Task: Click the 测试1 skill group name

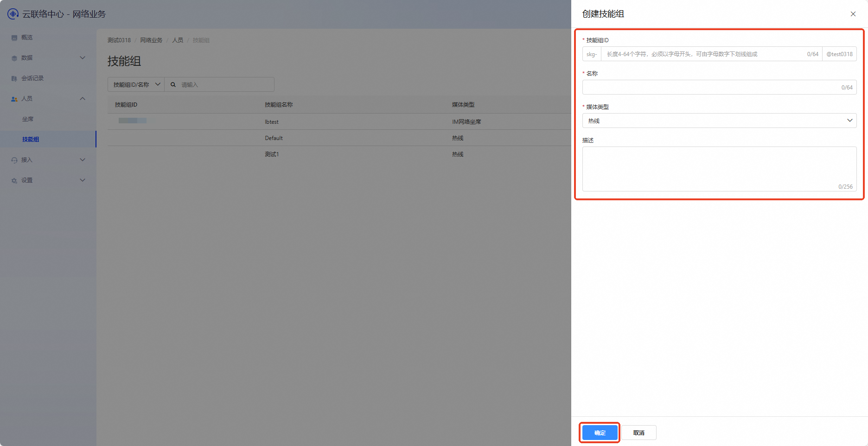Action: (272, 154)
